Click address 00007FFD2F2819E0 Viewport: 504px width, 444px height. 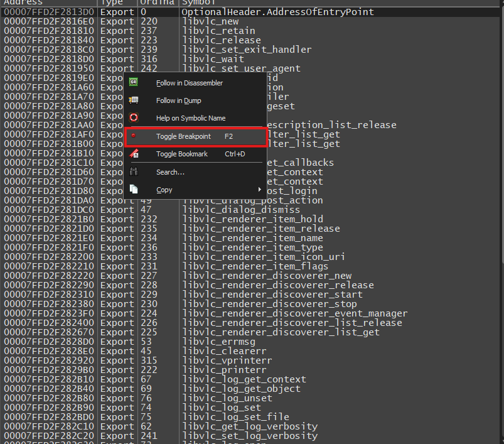pyautogui.click(x=49, y=78)
